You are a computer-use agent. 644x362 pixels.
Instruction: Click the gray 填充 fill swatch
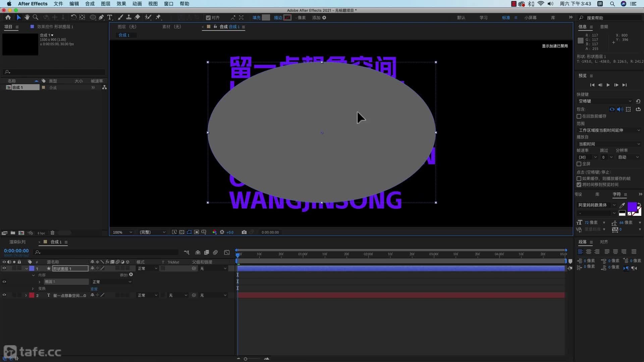266,18
